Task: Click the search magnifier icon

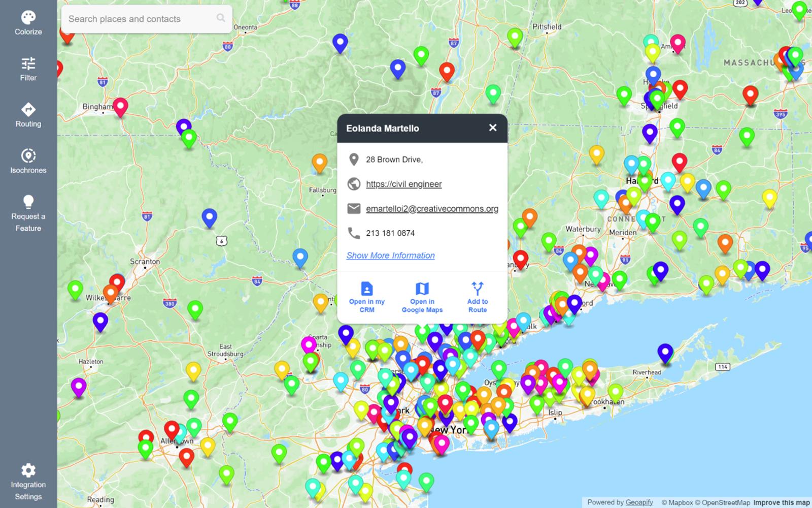Action: 221,18
